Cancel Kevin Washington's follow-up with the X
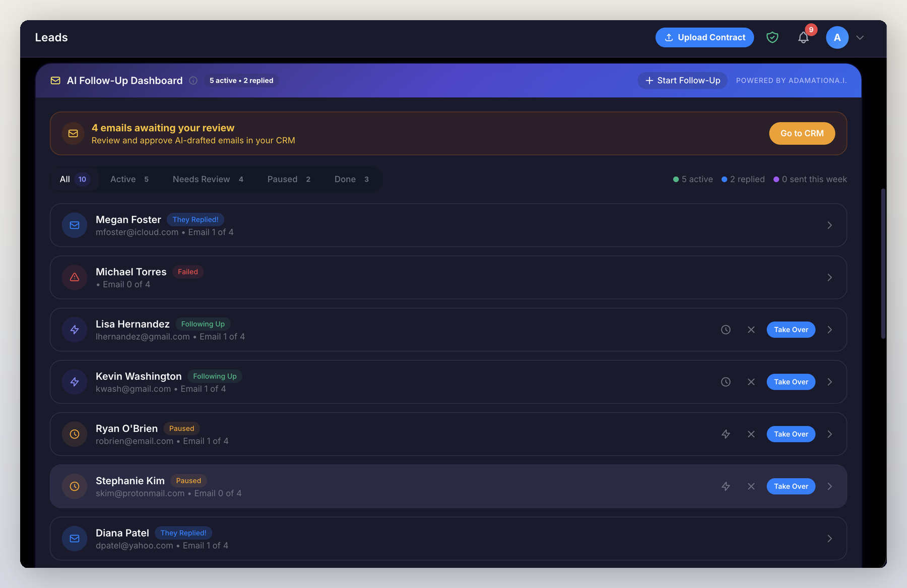Image resolution: width=907 pixels, height=588 pixels. tap(751, 382)
